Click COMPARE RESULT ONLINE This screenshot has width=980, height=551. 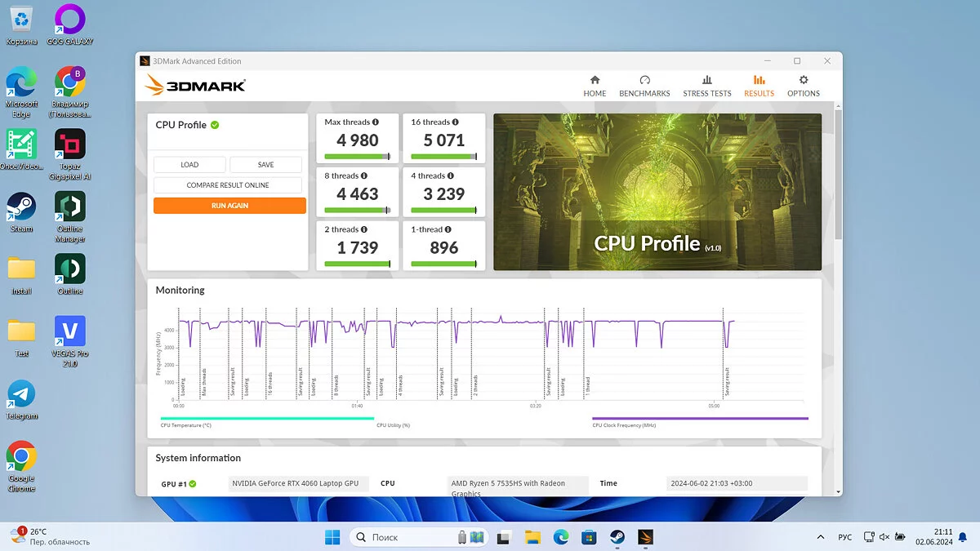click(228, 185)
